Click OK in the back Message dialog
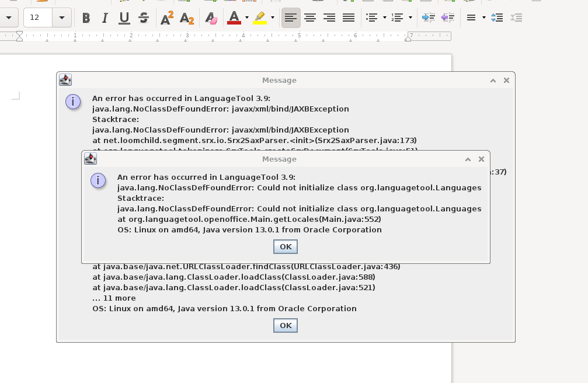588x383 pixels. (286, 326)
